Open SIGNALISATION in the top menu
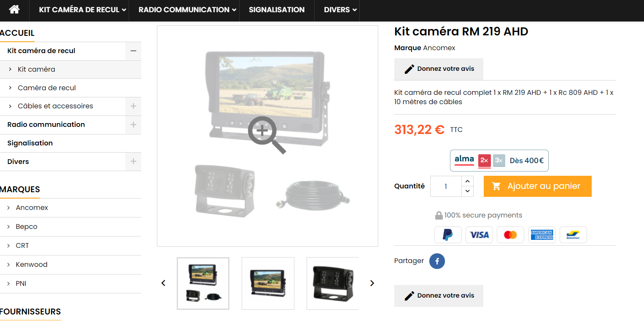The height and width of the screenshot is (325, 644). (x=277, y=10)
